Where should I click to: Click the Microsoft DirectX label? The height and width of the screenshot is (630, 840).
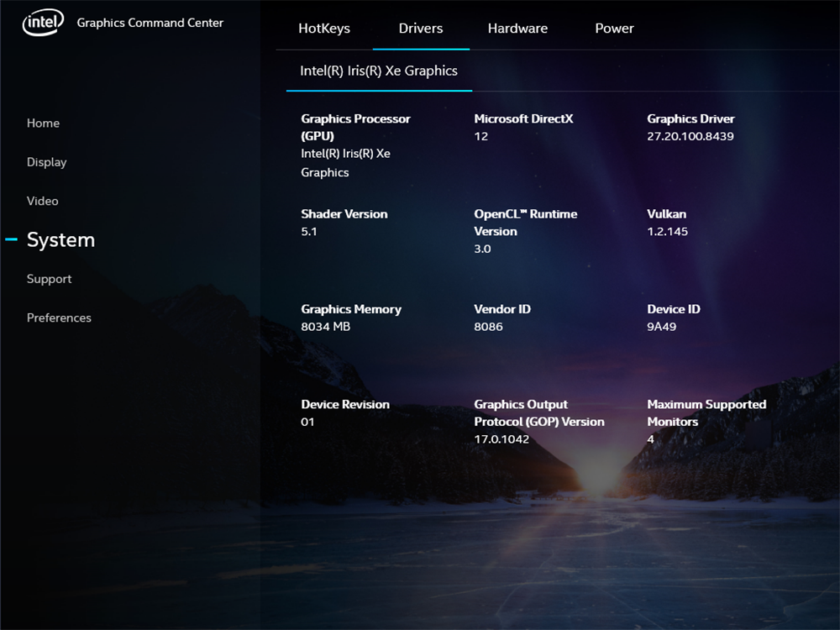pyautogui.click(x=523, y=119)
